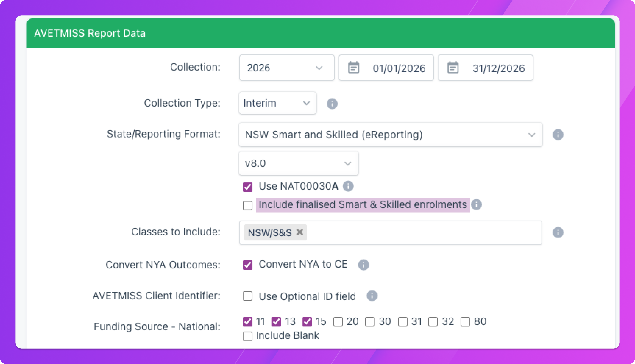635x364 pixels.
Task: Check national funding source 80
Action: coord(465,321)
